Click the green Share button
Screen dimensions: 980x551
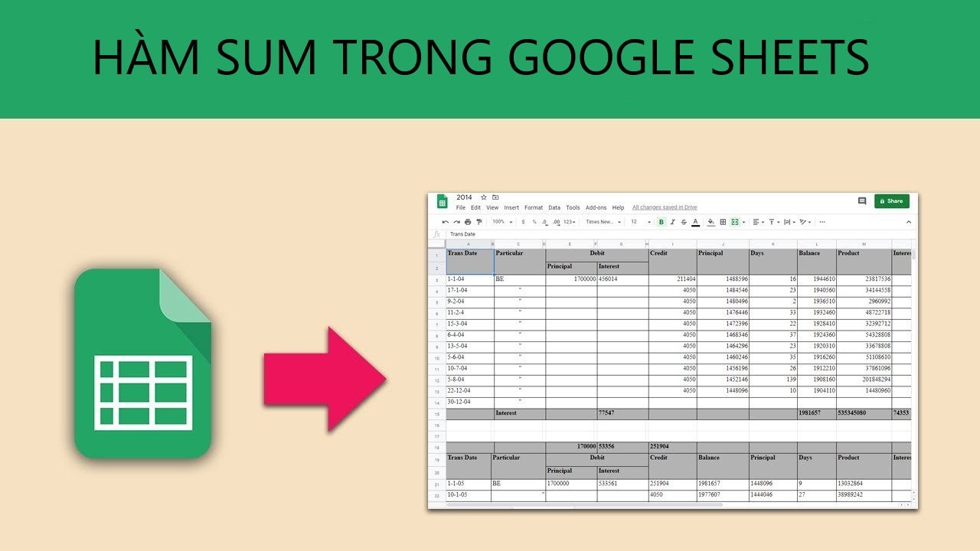892,201
